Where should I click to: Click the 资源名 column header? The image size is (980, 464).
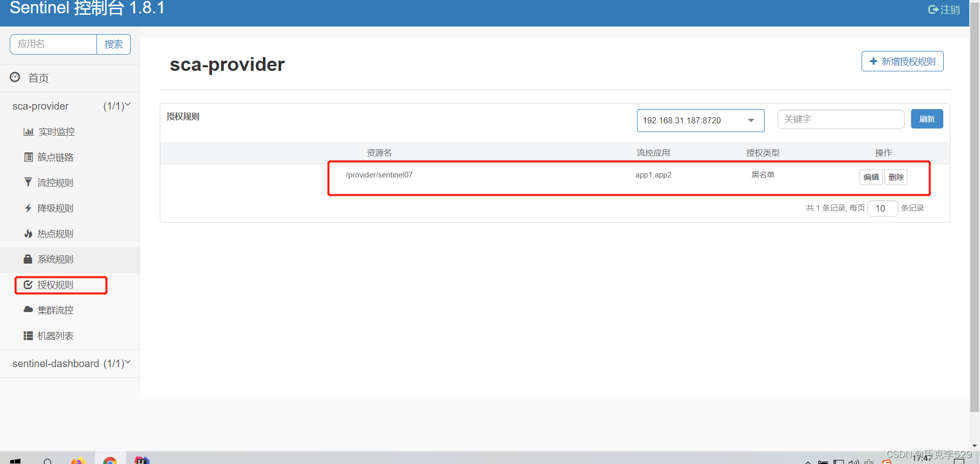(379, 153)
